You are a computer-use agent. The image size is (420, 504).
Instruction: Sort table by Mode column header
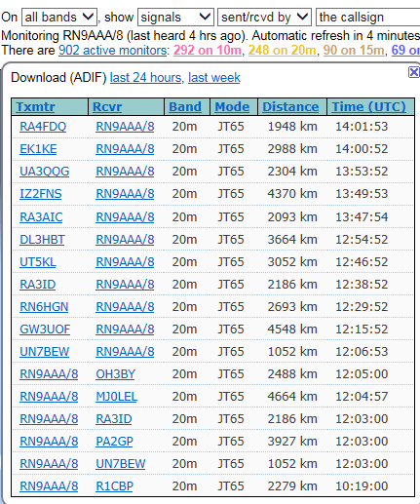(x=232, y=107)
